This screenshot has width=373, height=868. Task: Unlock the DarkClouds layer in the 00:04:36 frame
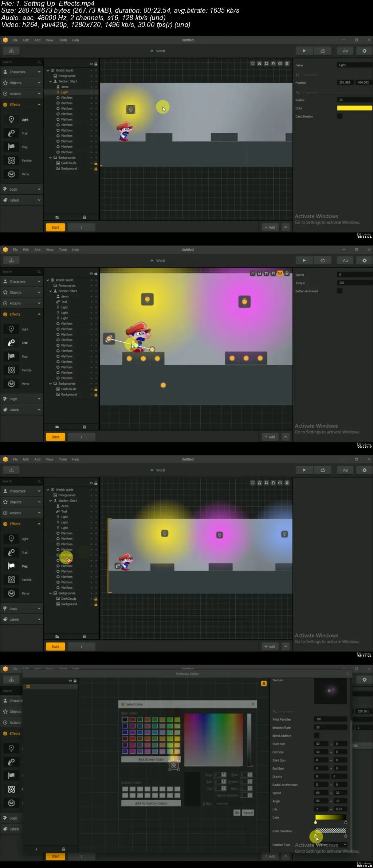[96, 163]
